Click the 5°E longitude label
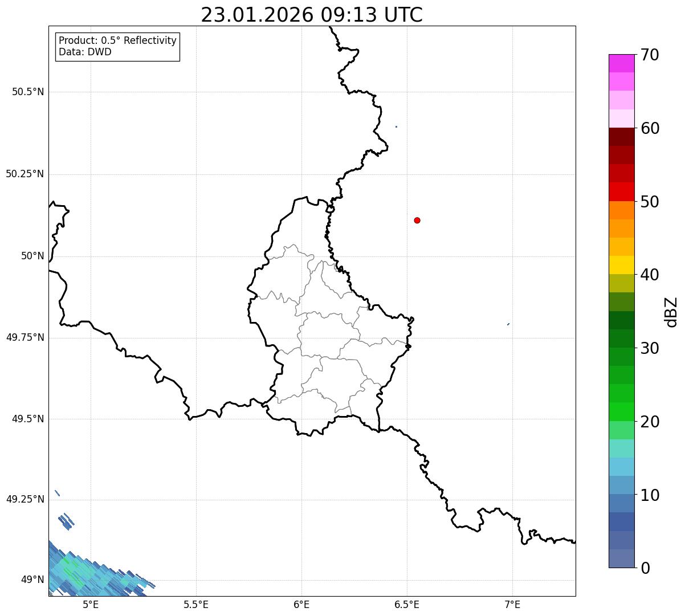This screenshot has width=685, height=616. (91, 605)
